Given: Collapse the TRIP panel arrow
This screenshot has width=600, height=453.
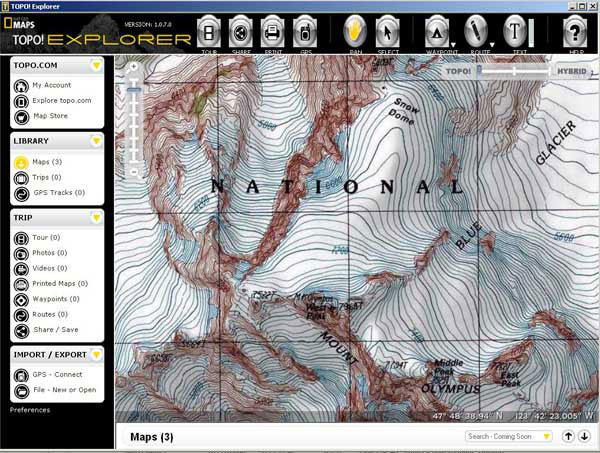Looking at the screenshot, I should coord(96,217).
